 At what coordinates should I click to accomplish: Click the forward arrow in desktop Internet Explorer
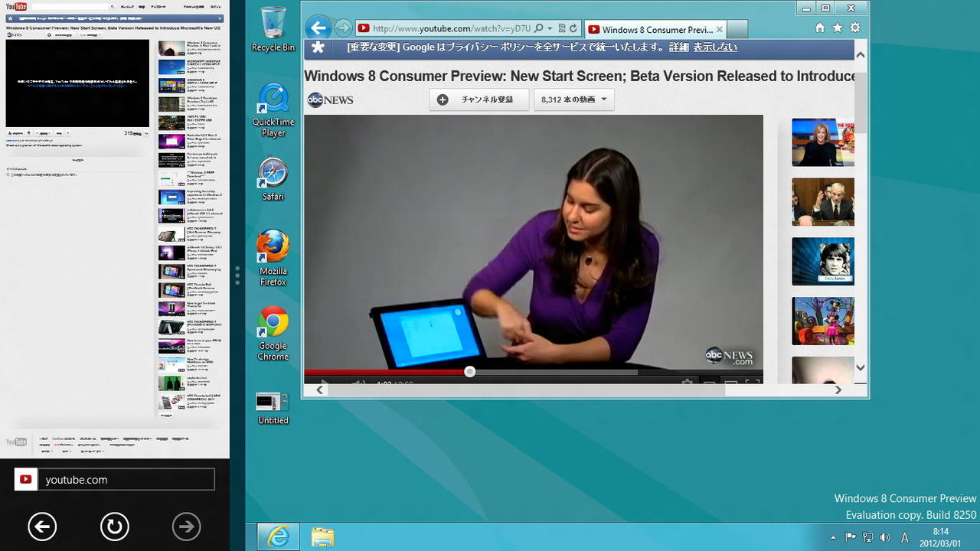pyautogui.click(x=343, y=28)
